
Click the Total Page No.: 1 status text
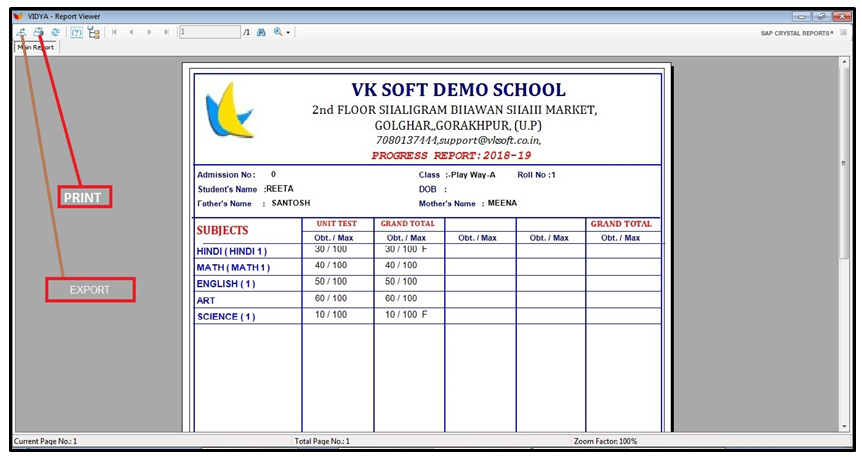322,441
